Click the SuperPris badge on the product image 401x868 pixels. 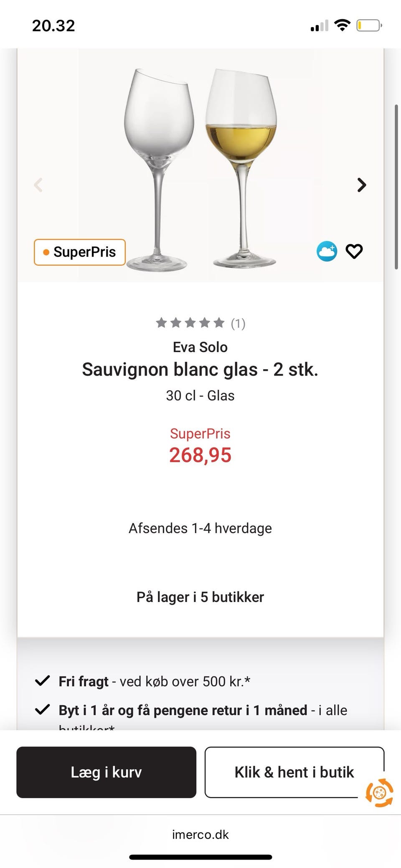click(x=80, y=252)
